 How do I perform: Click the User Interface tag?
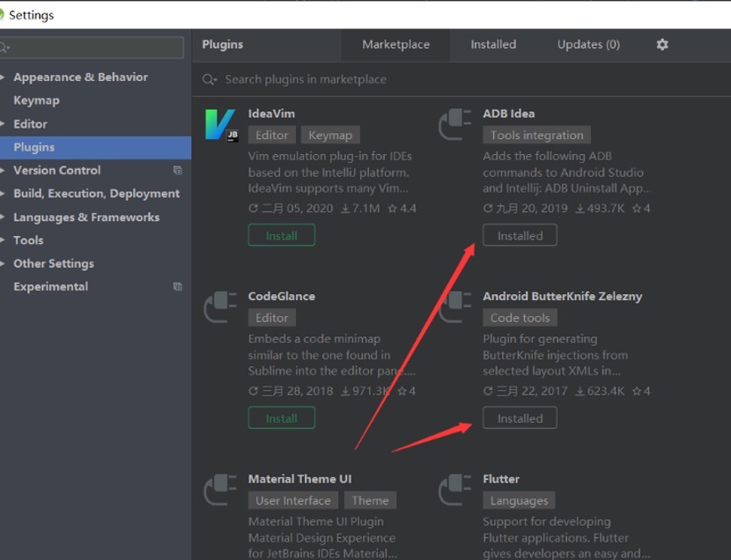coord(293,500)
